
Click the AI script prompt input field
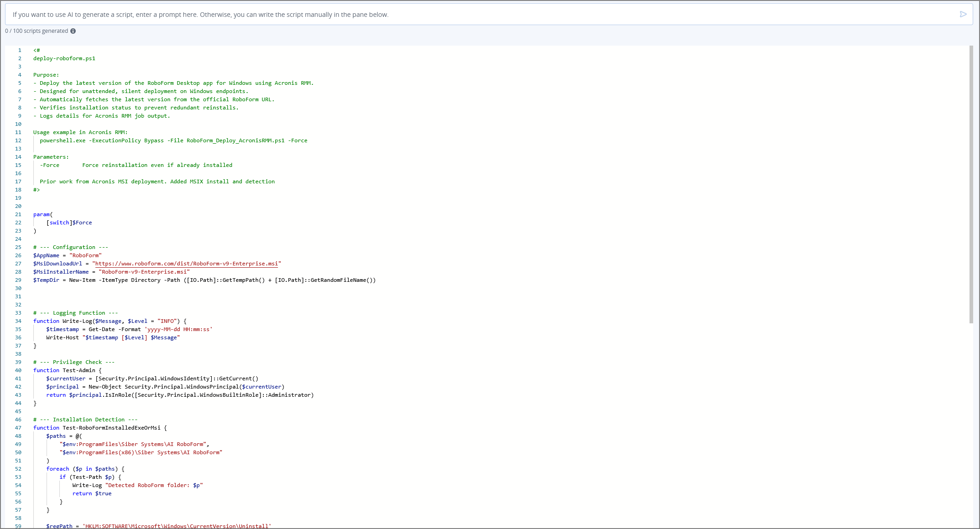click(x=484, y=15)
